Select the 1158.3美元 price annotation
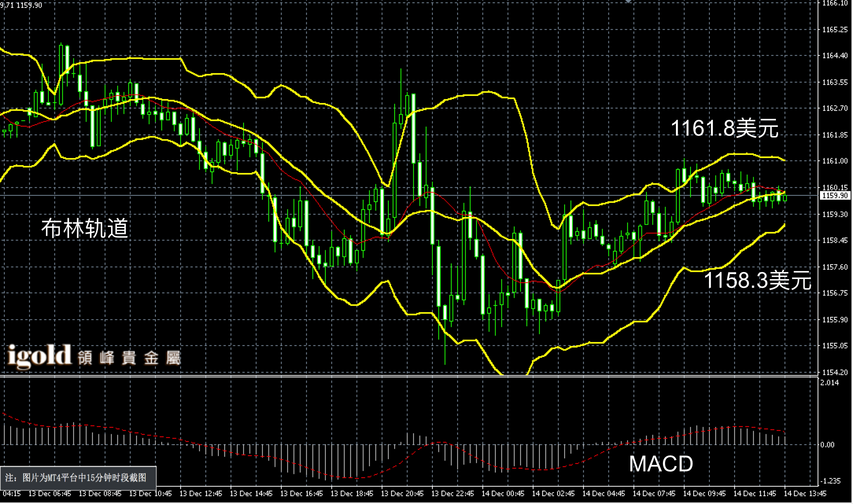Screen dimensions: 853x504 click(x=757, y=281)
